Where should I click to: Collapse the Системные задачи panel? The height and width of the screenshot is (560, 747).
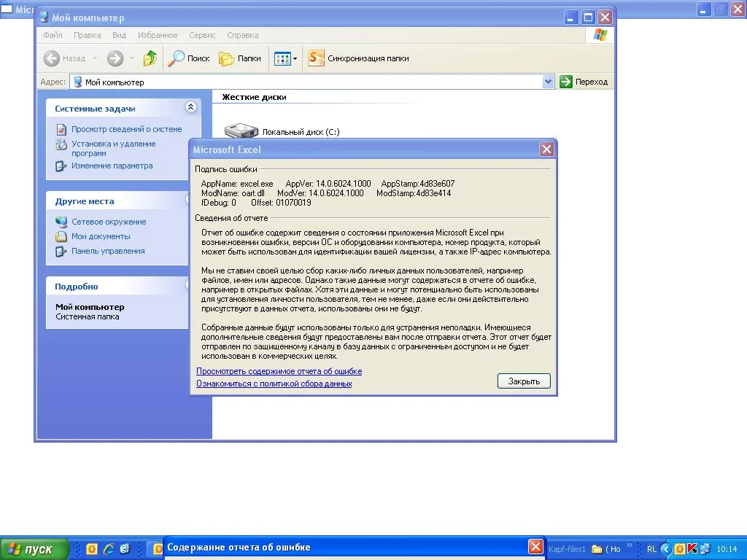click(190, 107)
